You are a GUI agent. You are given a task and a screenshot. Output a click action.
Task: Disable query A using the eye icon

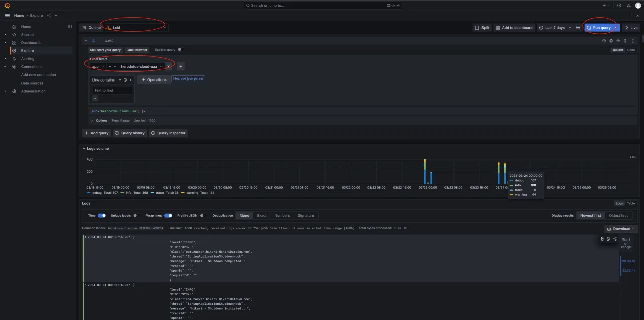click(618, 40)
